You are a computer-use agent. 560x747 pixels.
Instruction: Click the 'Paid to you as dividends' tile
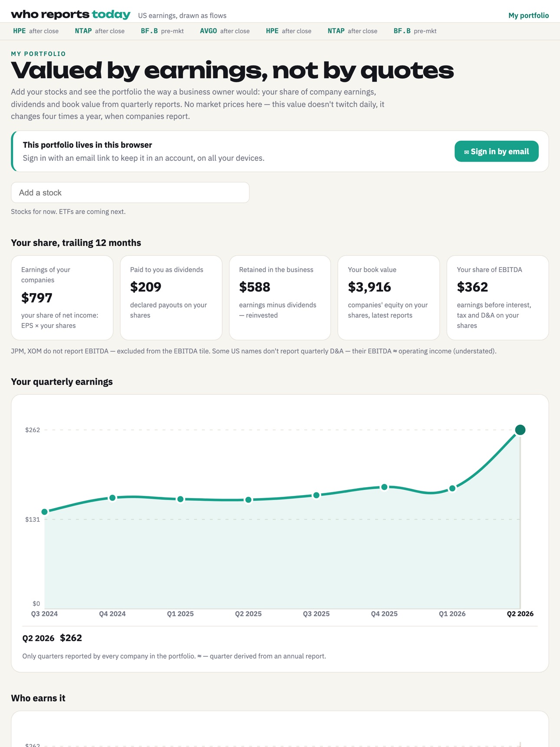point(171,297)
